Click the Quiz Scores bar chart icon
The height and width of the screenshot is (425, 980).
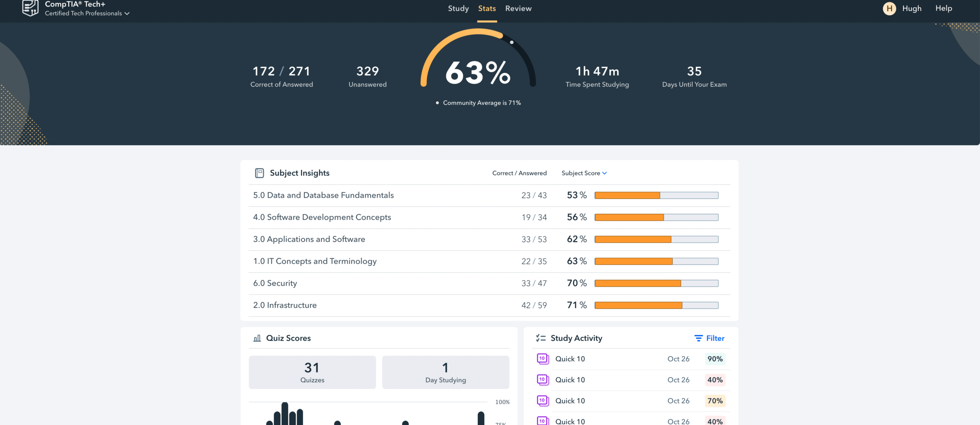[257, 338]
